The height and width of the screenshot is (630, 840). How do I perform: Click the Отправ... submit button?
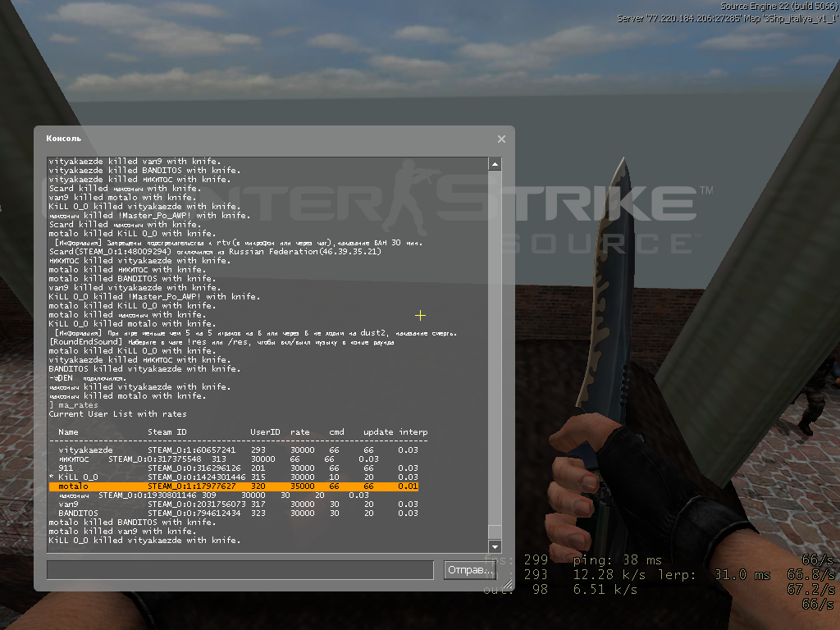point(470,570)
